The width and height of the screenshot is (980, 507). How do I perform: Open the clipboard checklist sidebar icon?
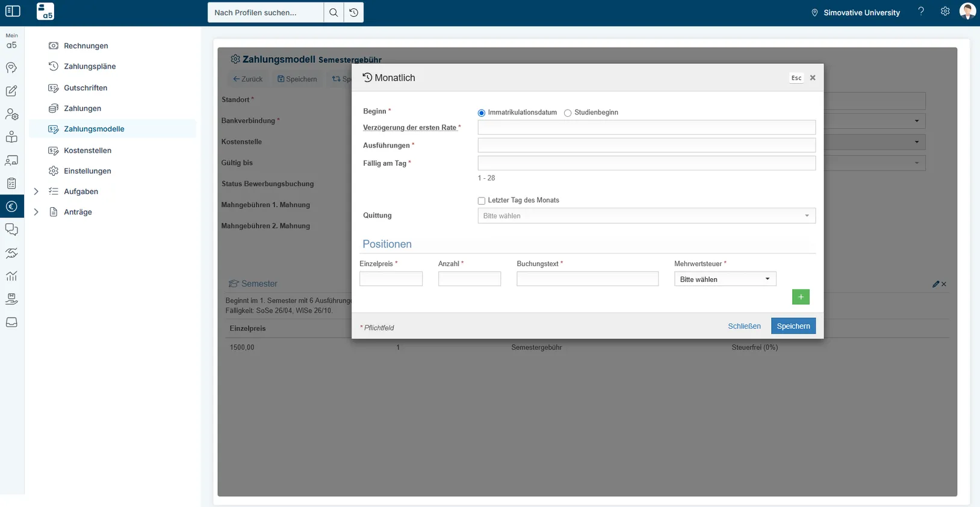click(x=11, y=184)
